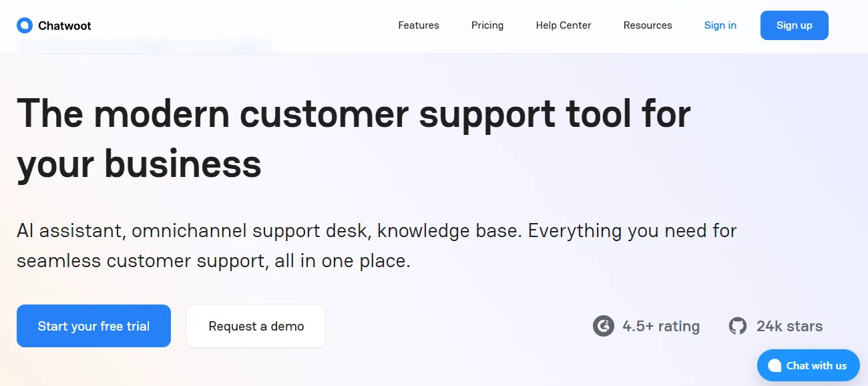Click the Sign in link

720,25
